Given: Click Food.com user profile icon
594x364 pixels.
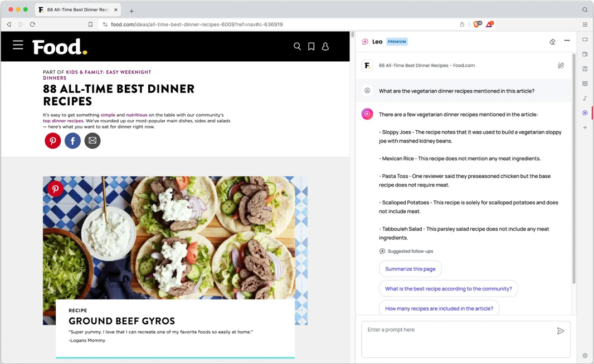Looking at the screenshot, I should click(325, 47).
